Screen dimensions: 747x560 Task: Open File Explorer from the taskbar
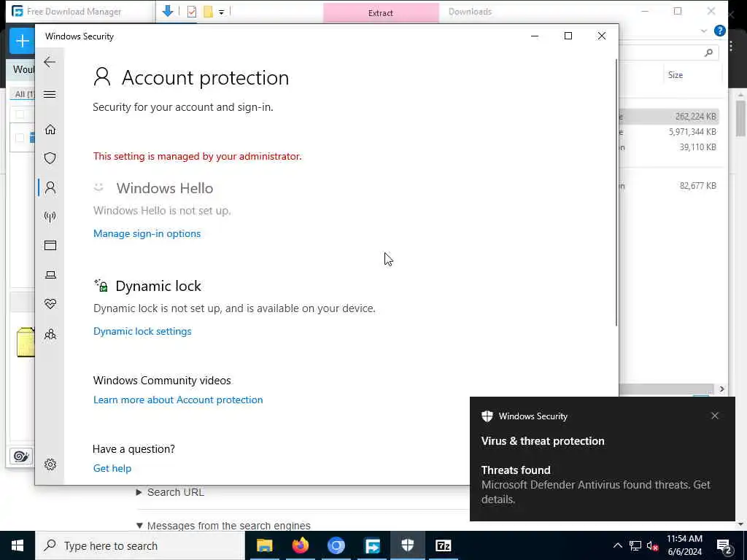coord(264,545)
